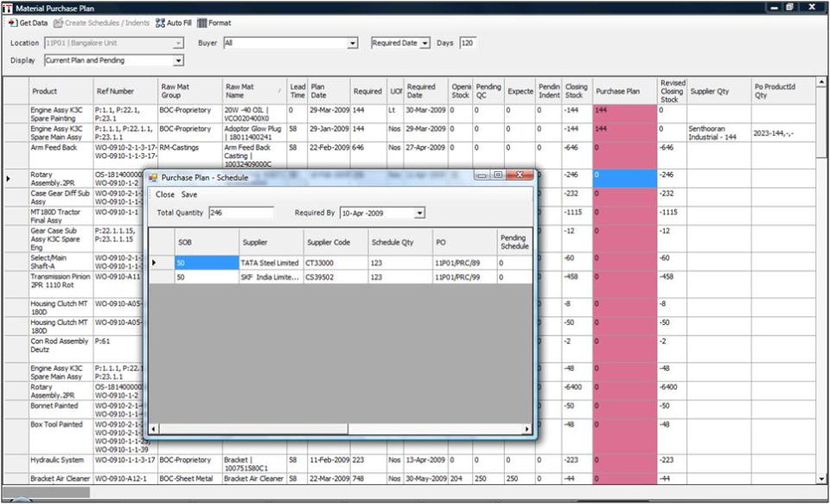Open the Required Date dropdown

click(425, 43)
